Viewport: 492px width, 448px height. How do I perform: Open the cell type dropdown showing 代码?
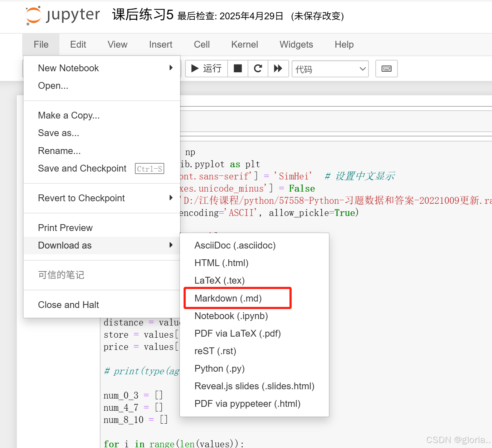(330, 68)
